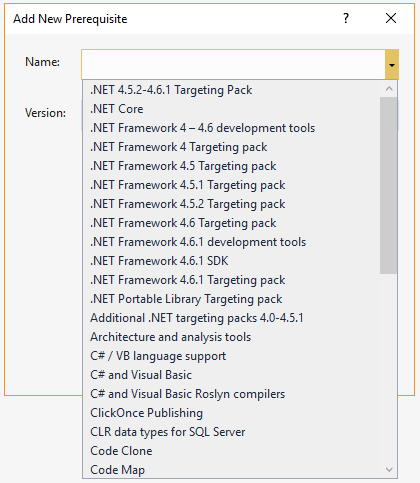
Task: Select .NET Framework 4.5 Targeting pack
Action: [231, 166]
